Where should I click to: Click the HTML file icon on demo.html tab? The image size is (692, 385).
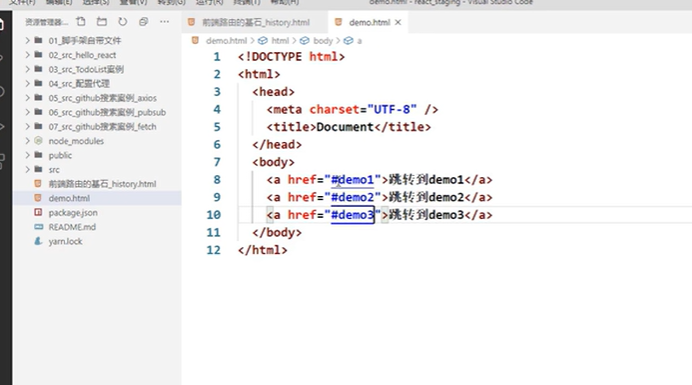pos(338,22)
